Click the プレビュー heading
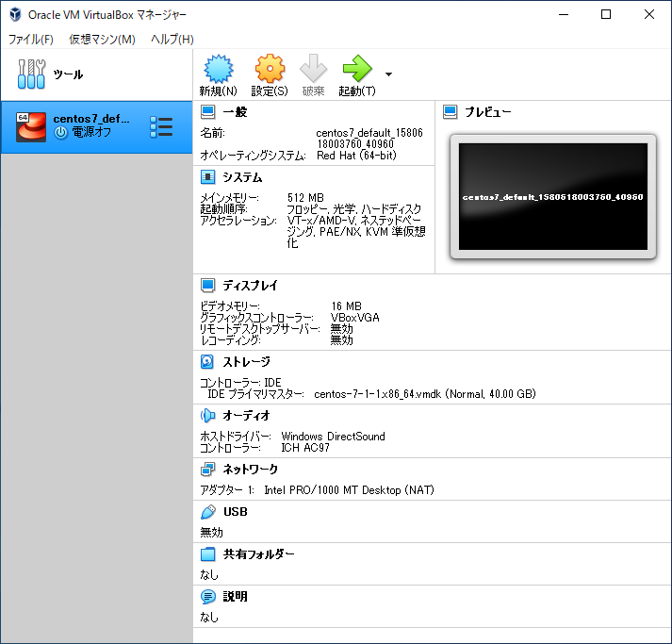This screenshot has height=644, width=672. 488,112
